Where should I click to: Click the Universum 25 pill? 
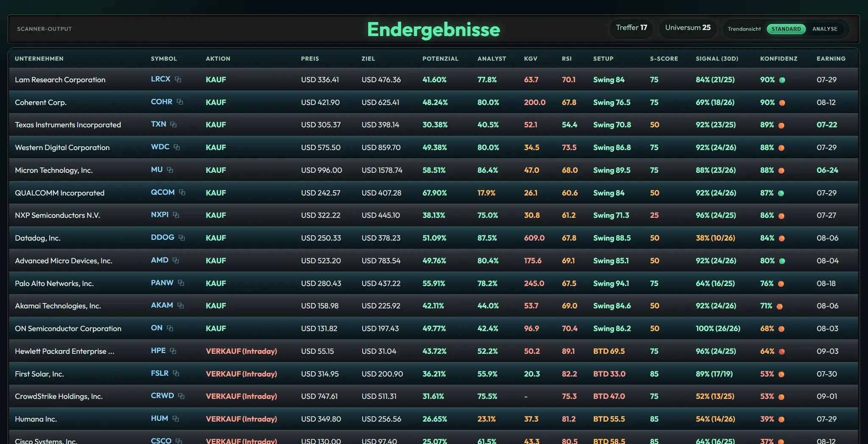[687, 28]
